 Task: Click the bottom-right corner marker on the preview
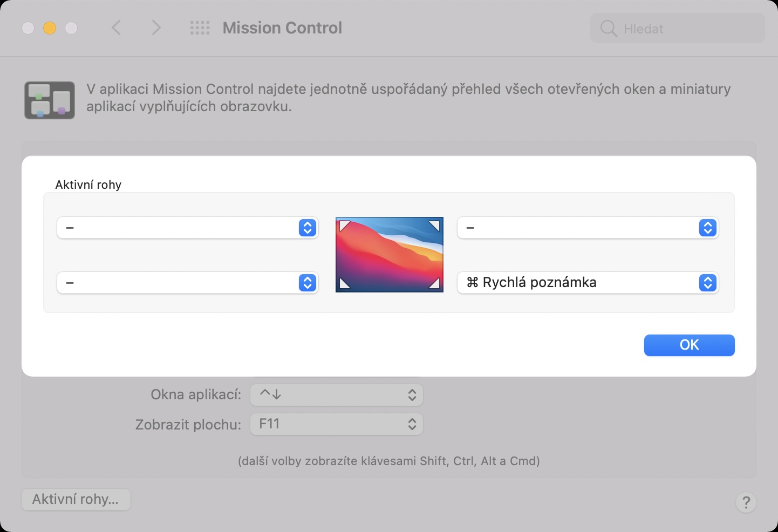435,284
